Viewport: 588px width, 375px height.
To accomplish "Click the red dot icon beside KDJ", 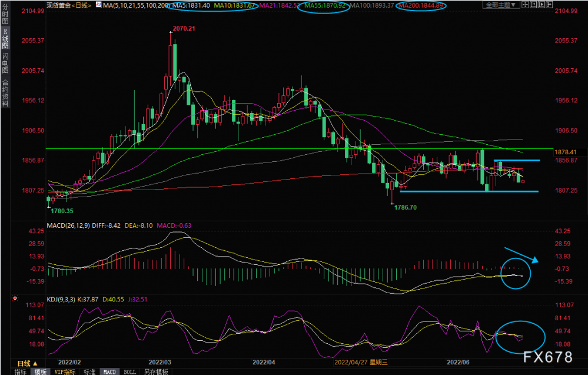I will (x=15, y=298).
